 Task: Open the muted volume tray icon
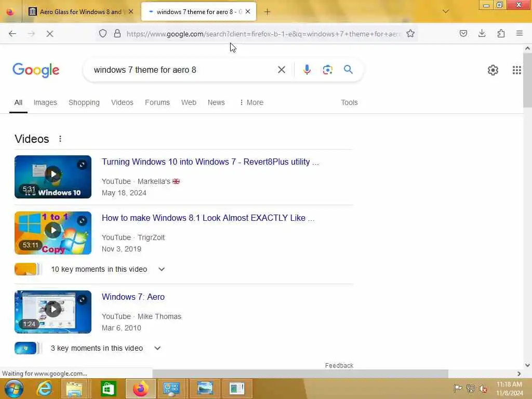click(483, 389)
